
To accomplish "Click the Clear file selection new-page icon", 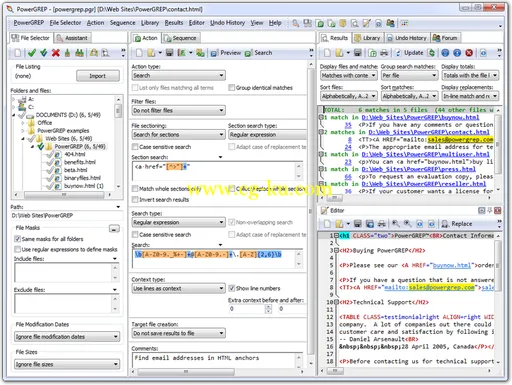I will click(18, 53).
